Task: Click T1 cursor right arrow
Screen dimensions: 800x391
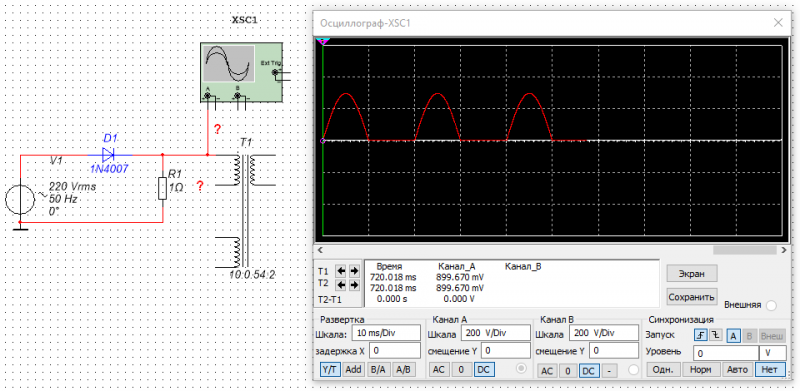Action: tap(355, 270)
